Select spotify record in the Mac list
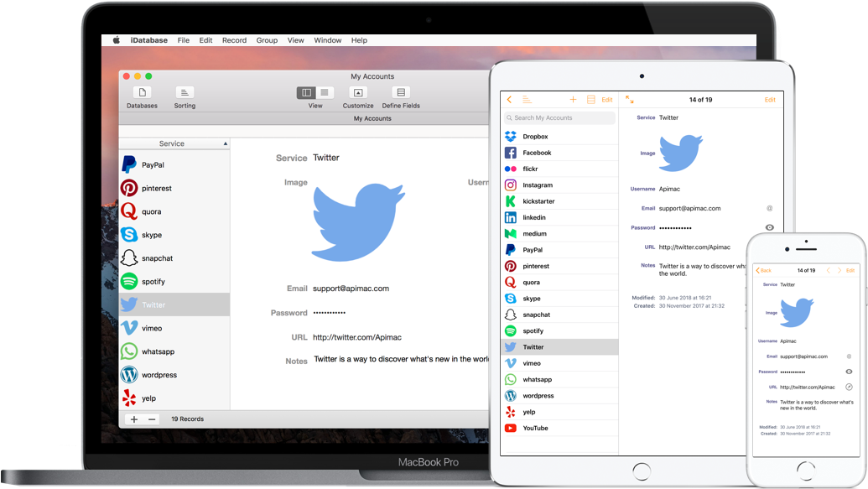The height and width of the screenshot is (489, 868). (174, 281)
